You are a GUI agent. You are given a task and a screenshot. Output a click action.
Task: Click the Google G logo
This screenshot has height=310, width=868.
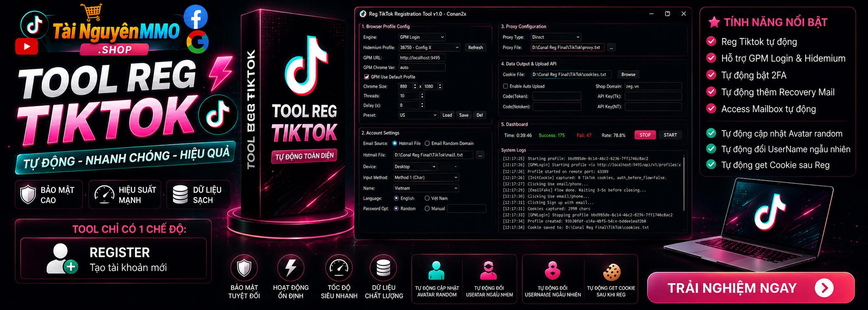click(x=197, y=42)
